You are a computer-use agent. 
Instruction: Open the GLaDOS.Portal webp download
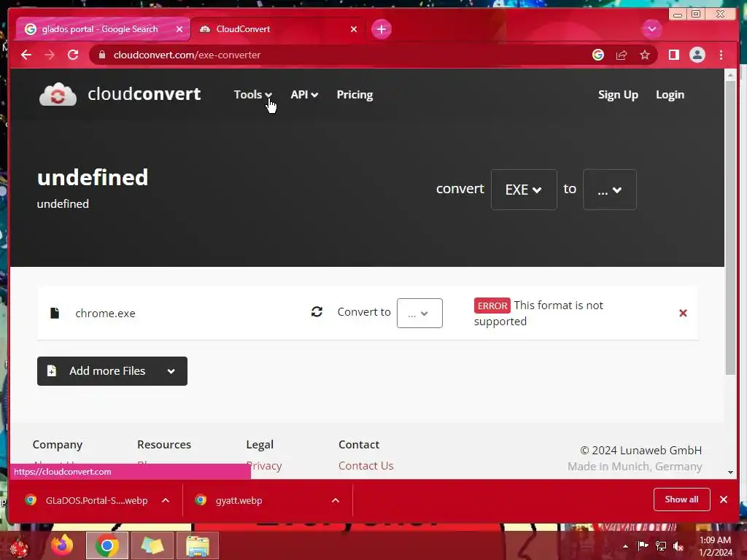point(96,500)
